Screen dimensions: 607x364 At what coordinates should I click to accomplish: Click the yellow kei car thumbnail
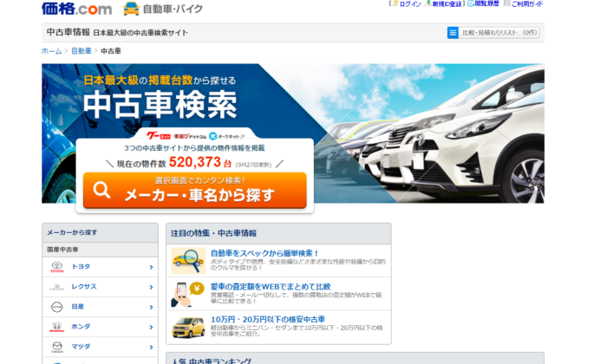[x=188, y=328]
